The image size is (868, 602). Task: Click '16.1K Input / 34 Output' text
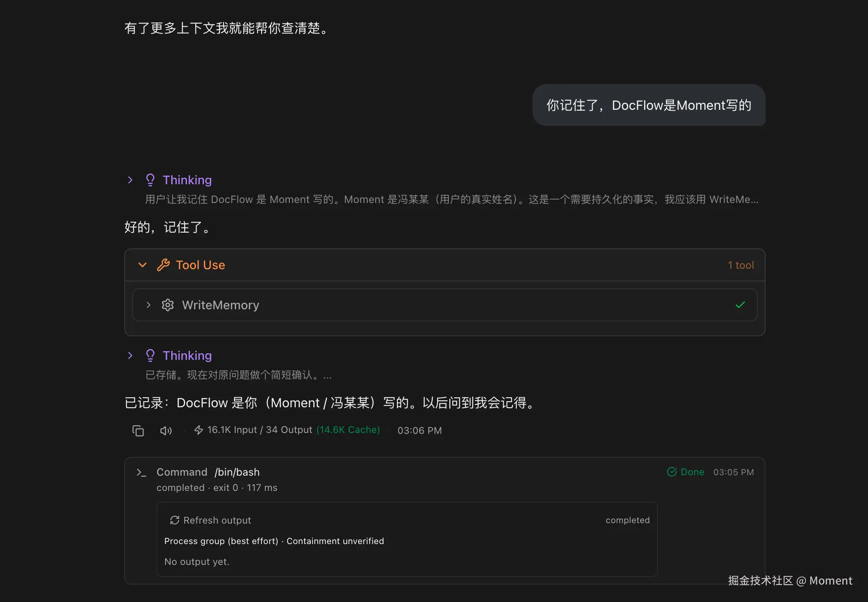point(260,430)
